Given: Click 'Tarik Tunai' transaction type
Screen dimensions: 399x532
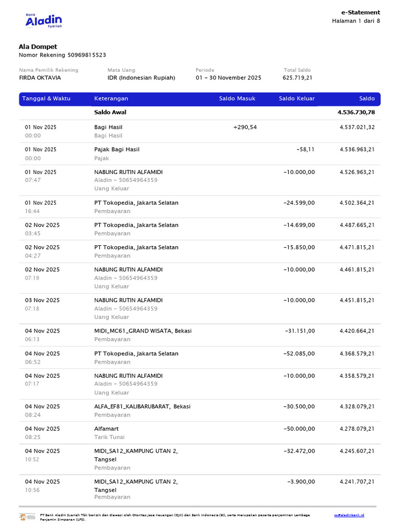Looking at the screenshot, I should [x=109, y=437].
